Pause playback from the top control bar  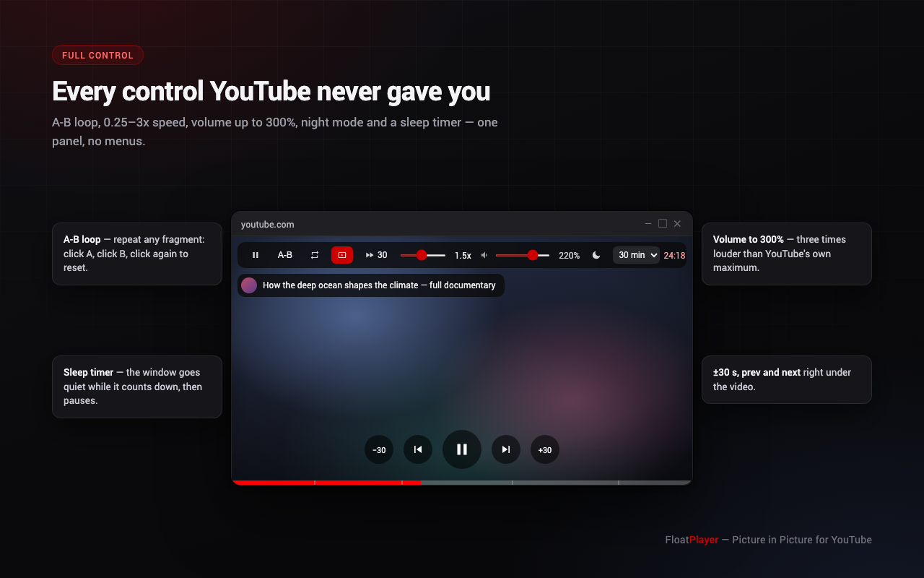point(256,255)
